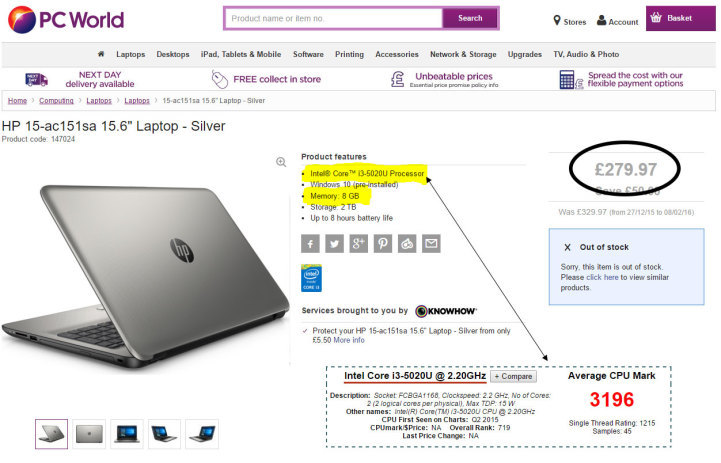Viewport: 721px width, 463px height.
Task: Click the + Compare button for CPU
Action: pos(513,377)
